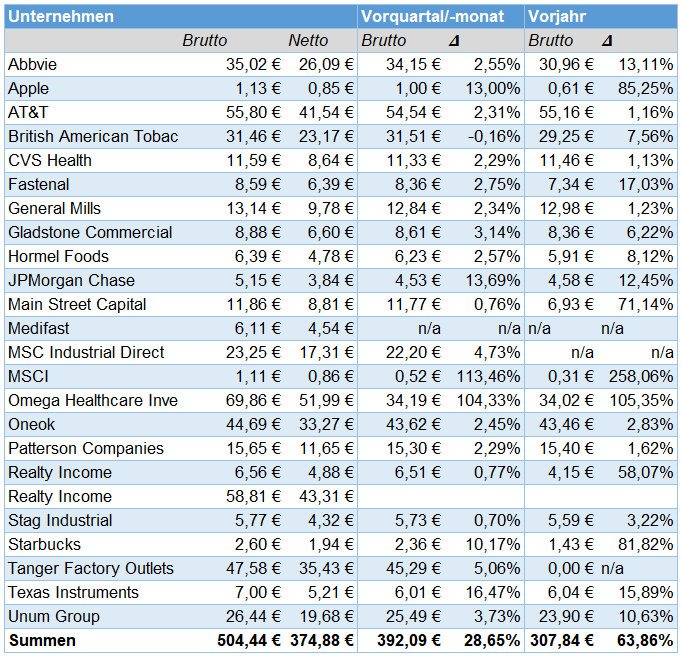The image size is (682, 658).
Task: Select the Main Street Capital row label
Action: 77,304
